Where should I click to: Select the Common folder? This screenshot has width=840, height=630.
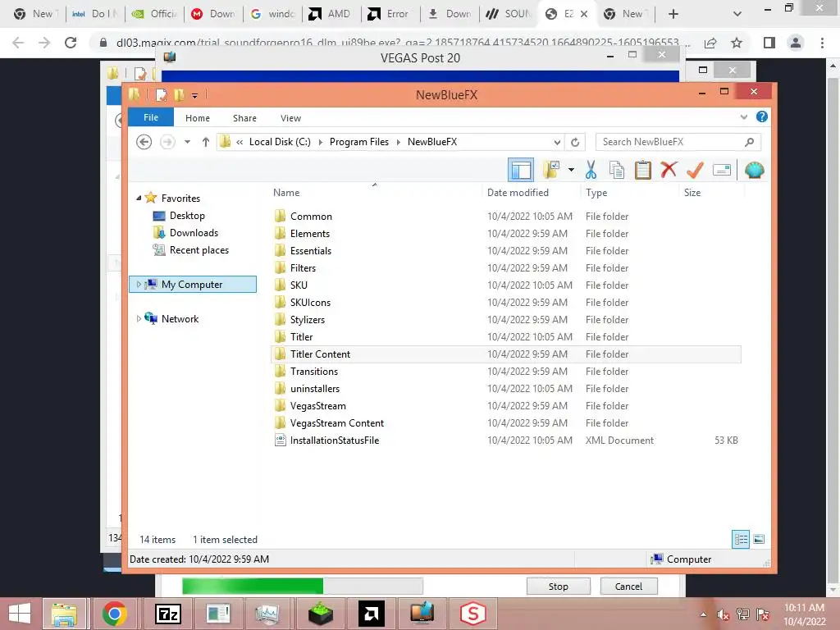[x=505, y=217]
